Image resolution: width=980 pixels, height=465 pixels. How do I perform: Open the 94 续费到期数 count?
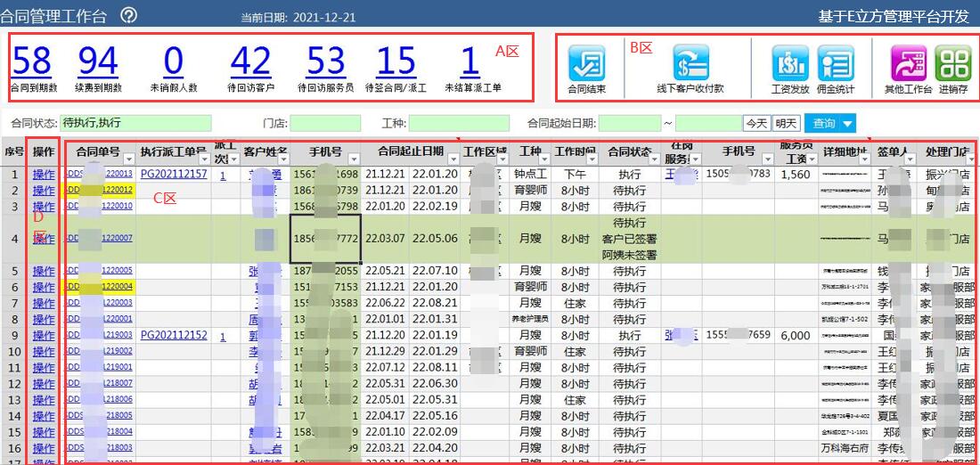(x=98, y=61)
